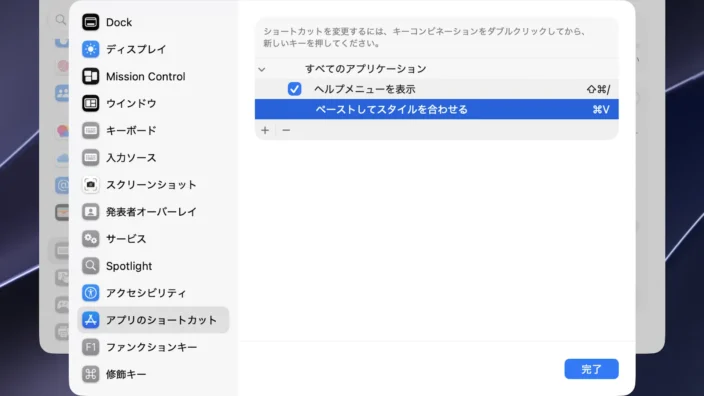Click the サービス gears icon
The width and height of the screenshot is (704, 396).
click(90, 238)
